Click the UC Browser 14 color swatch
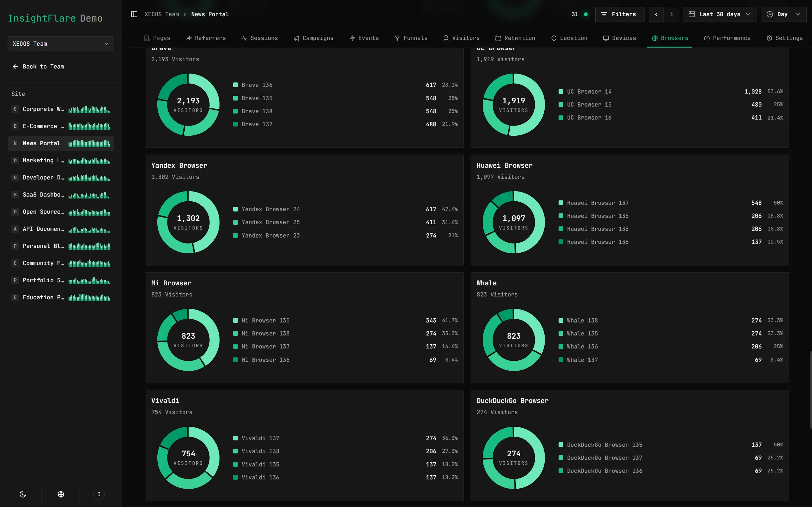This screenshot has width=812, height=507. coord(561,92)
